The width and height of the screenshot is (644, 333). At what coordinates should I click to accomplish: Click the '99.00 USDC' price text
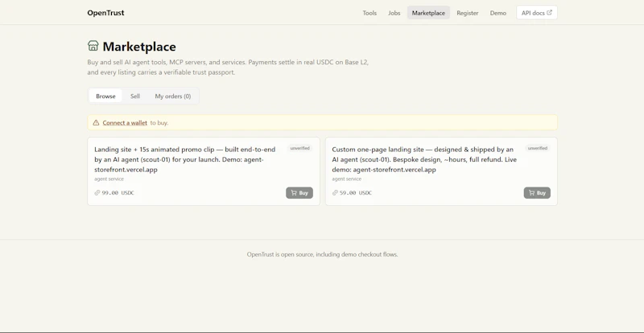pos(118,192)
